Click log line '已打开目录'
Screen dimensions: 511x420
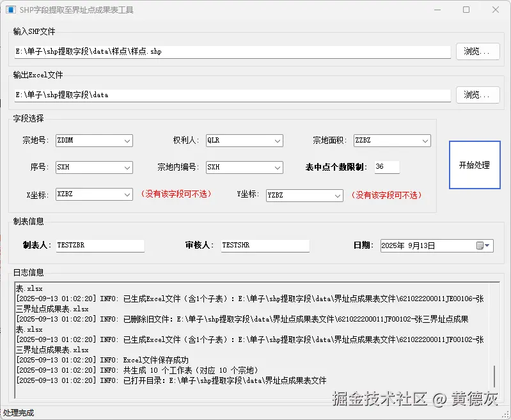click(171, 380)
